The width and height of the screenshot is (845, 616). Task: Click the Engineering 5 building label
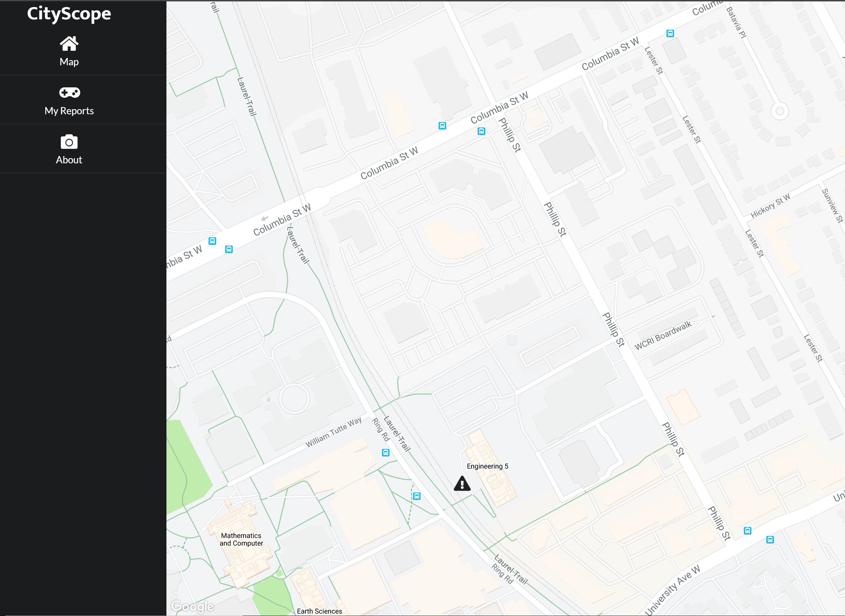coord(487,466)
